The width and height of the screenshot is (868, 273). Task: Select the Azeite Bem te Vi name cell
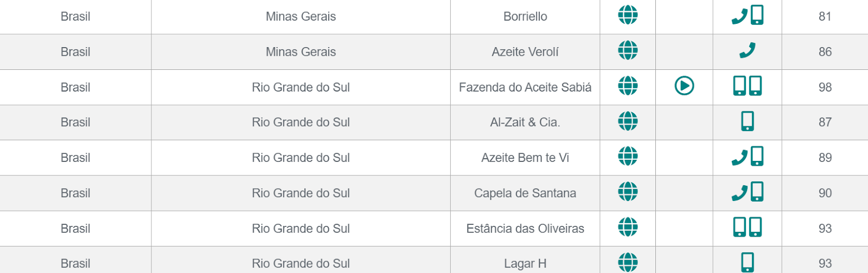coord(525,158)
